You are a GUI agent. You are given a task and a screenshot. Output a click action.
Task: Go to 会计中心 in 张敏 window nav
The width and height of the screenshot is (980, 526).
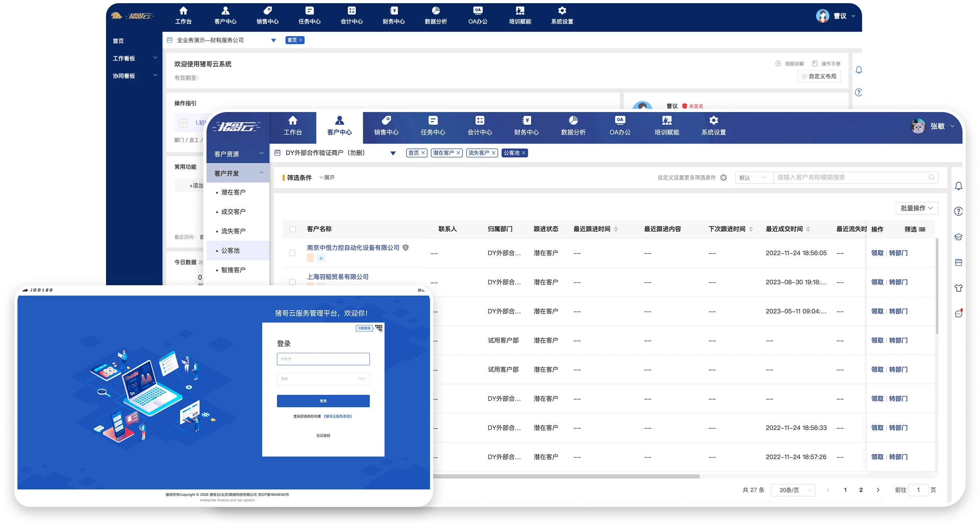(480, 126)
